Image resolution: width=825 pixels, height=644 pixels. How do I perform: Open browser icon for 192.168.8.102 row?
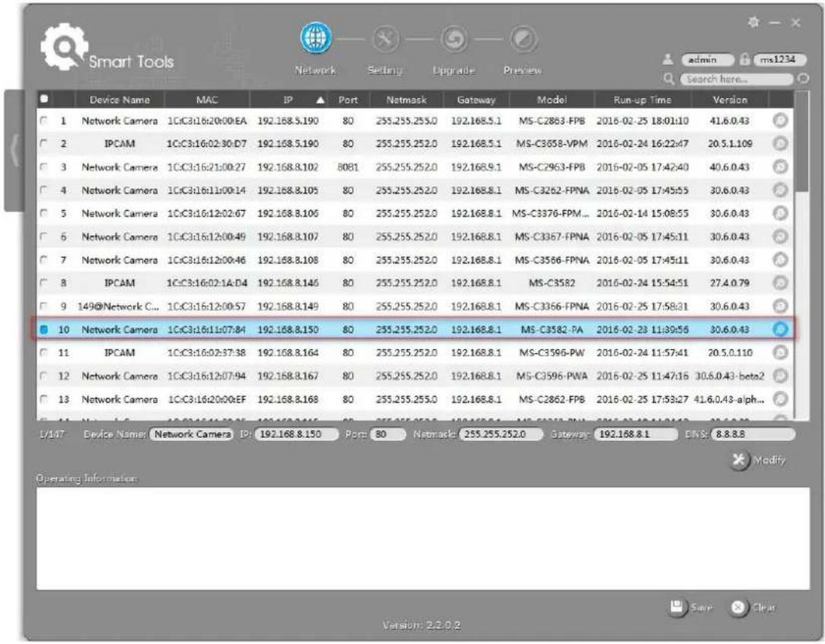780,167
